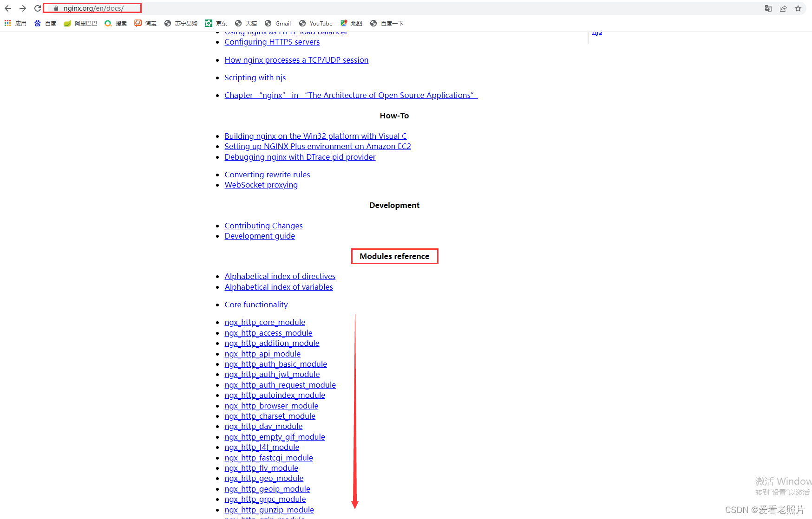812x519 pixels.
Task: Open Building nginx on Win32 with Visual C
Action: [315, 136]
